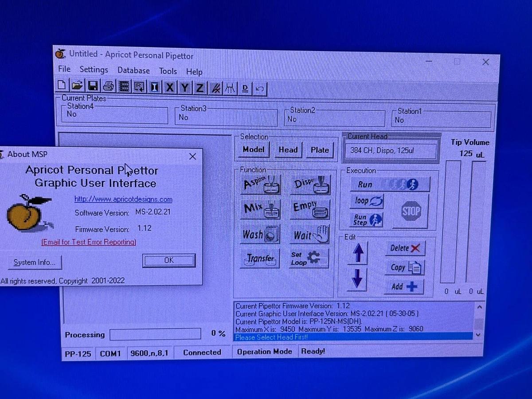
Task: Click the Processing progress bar
Action: tap(155, 334)
